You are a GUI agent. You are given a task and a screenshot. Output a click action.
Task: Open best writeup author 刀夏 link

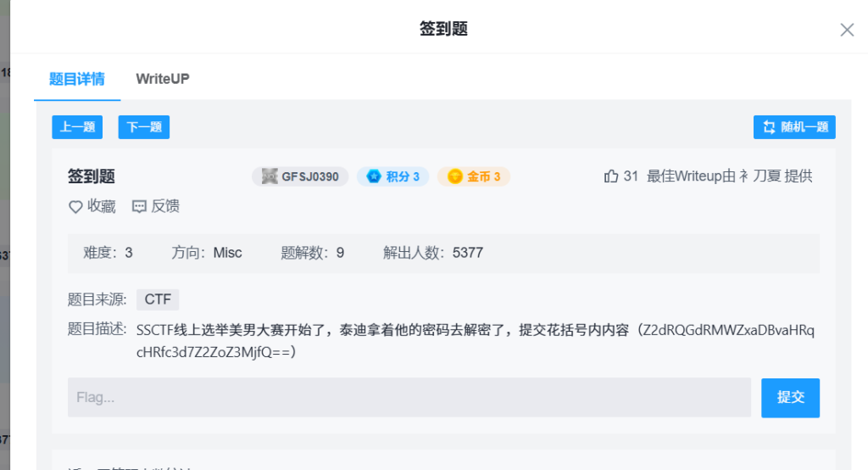tap(759, 176)
